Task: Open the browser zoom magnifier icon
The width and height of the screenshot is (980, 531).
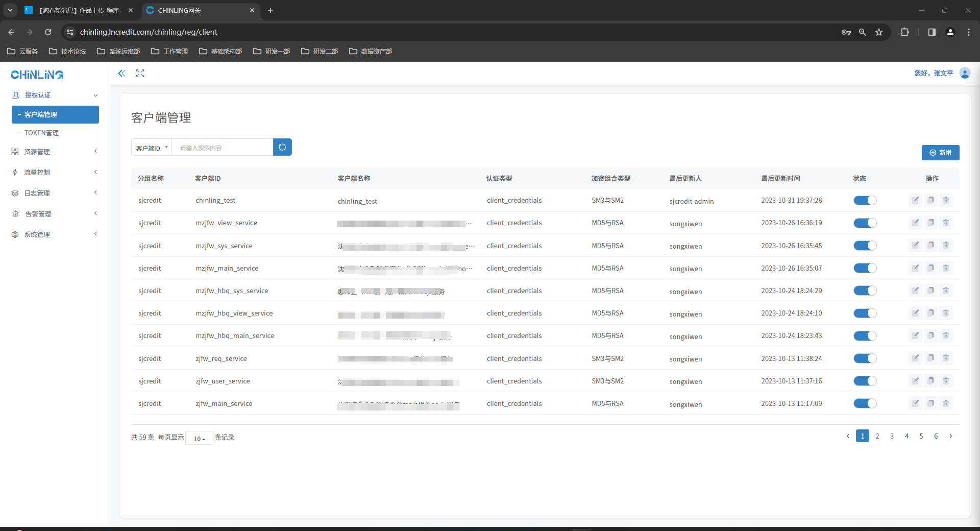Action: click(x=863, y=32)
